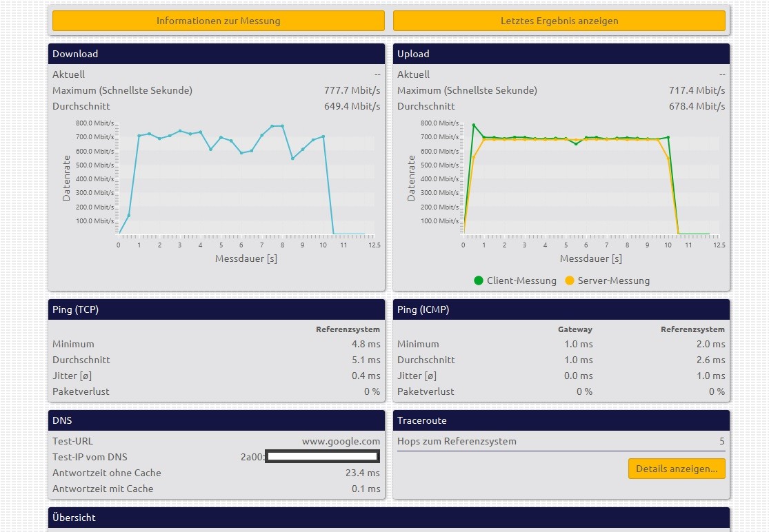Click the www.google.com test URL
769x532 pixels.
[341, 441]
